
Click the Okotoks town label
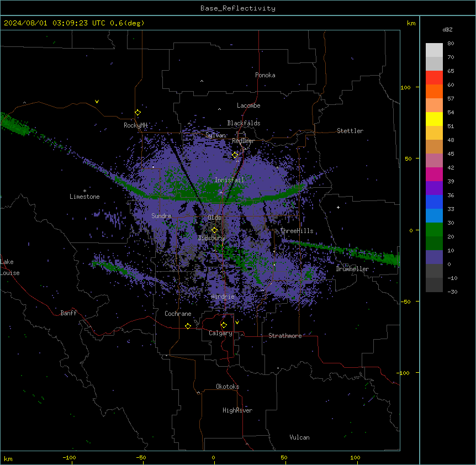coord(228,387)
